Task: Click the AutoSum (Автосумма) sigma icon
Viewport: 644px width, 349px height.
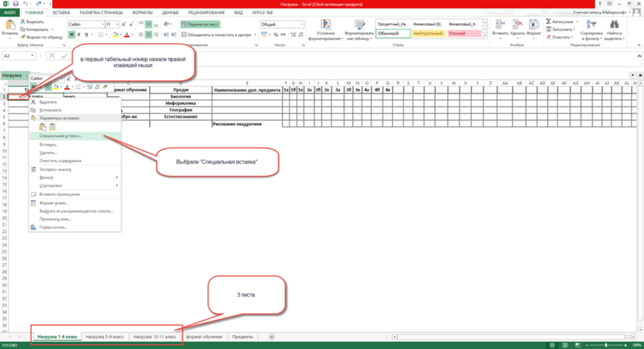Action: pos(549,22)
